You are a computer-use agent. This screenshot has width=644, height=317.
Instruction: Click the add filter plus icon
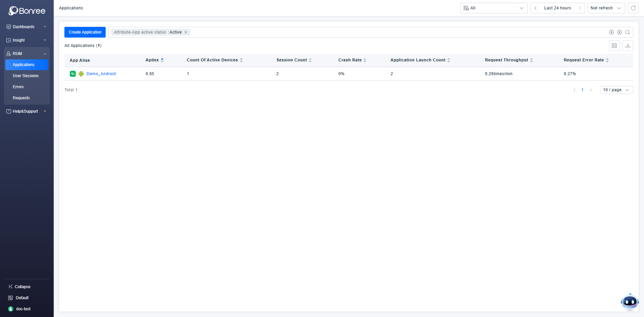[611, 32]
